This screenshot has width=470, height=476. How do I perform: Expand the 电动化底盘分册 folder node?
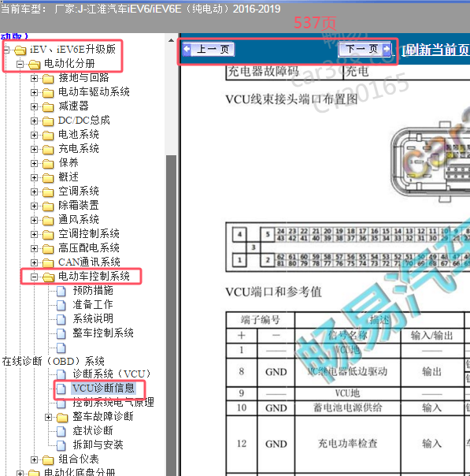click(x=20, y=473)
